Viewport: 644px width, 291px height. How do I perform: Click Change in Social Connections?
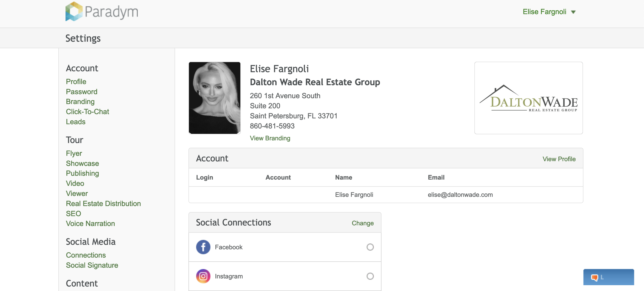[x=362, y=223]
